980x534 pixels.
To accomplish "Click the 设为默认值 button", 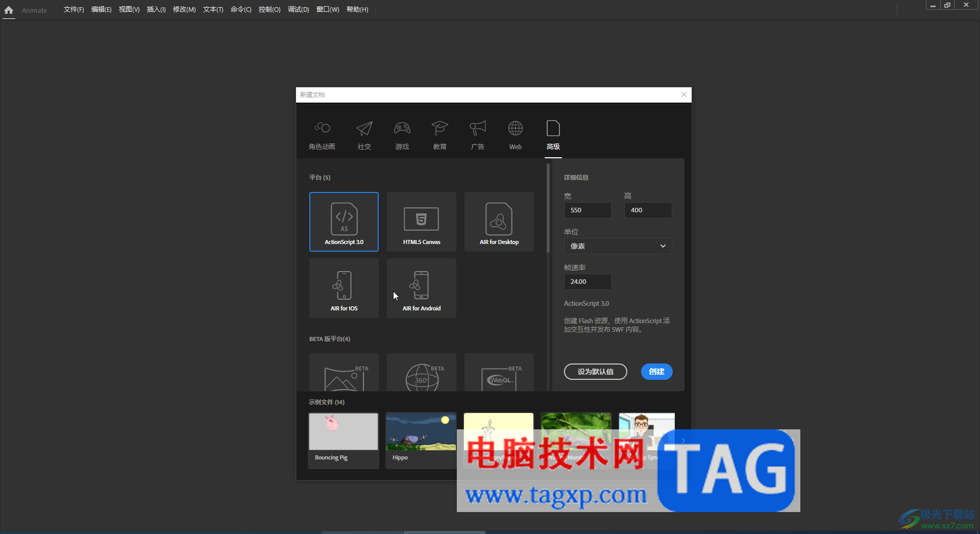I will (595, 372).
